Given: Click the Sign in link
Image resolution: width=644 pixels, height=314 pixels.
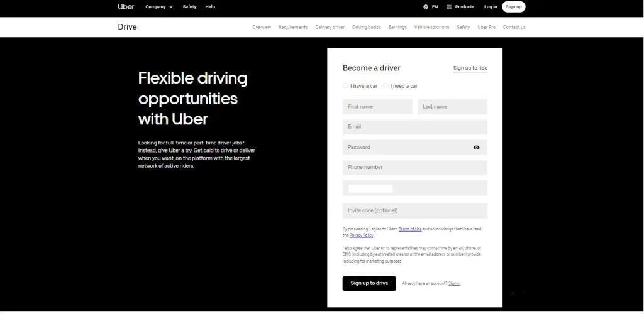Looking at the screenshot, I should (x=454, y=284).
